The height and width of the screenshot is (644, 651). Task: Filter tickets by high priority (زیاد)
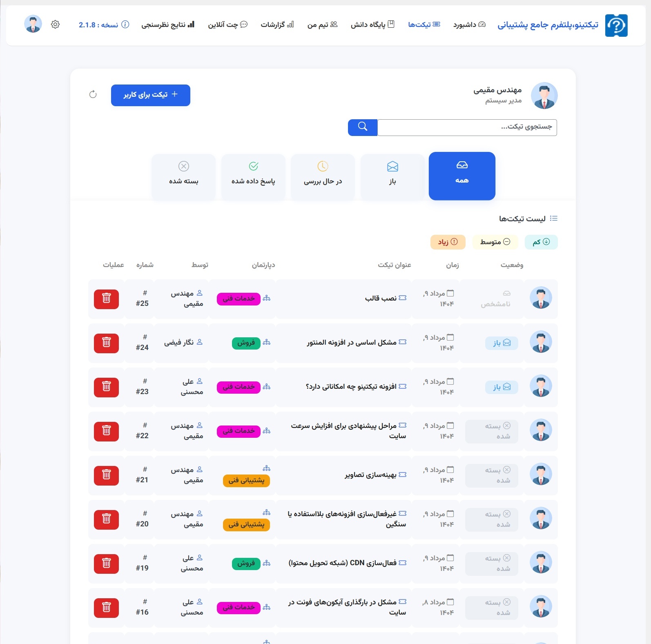tap(448, 242)
